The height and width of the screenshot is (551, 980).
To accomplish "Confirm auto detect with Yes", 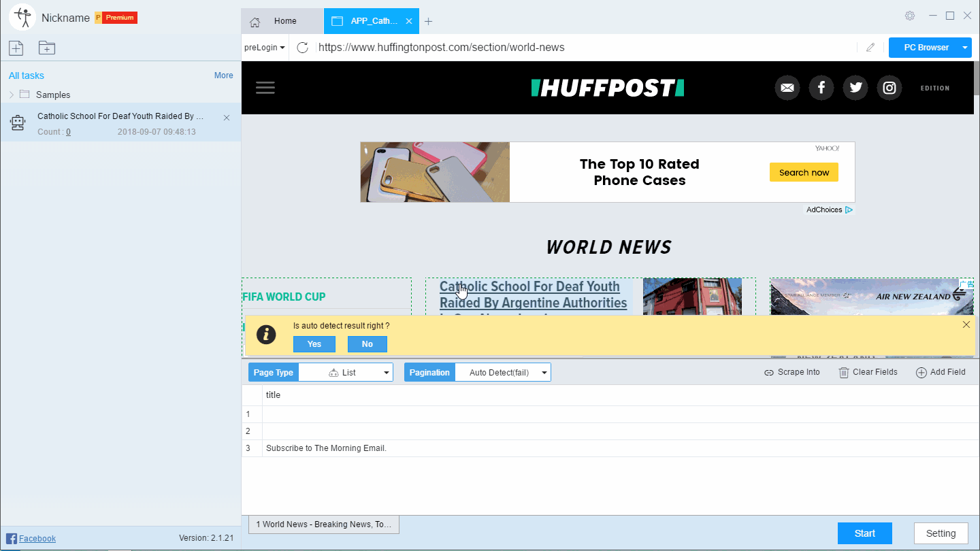I will point(314,344).
